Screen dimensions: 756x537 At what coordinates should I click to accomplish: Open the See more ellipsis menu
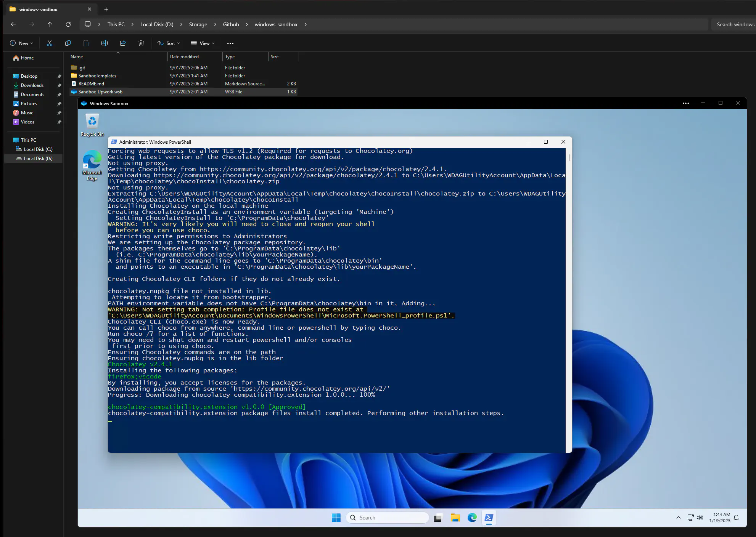pos(230,43)
